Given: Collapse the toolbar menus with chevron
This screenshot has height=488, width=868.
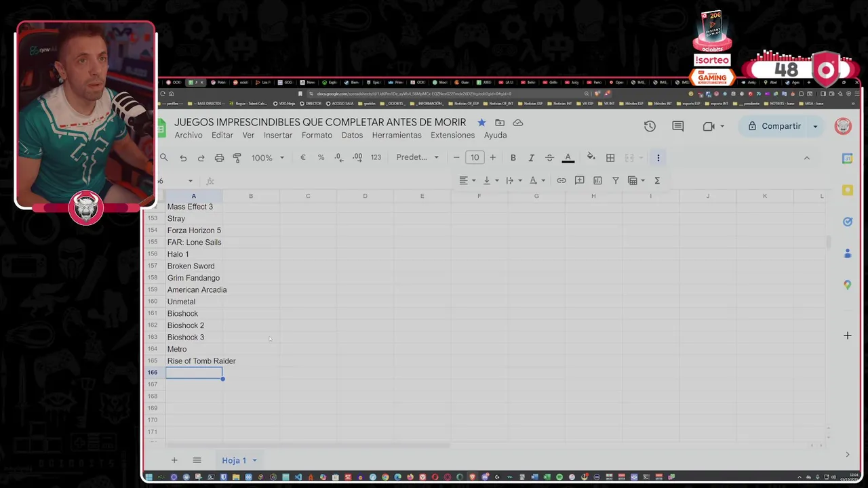Looking at the screenshot, I should (x=806, y=158).
